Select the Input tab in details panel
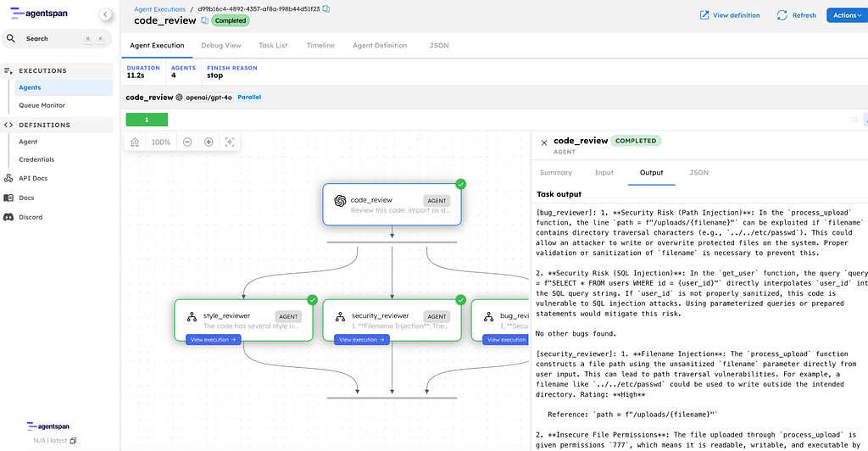Screen dimensions: 868x451 point(604,172)
